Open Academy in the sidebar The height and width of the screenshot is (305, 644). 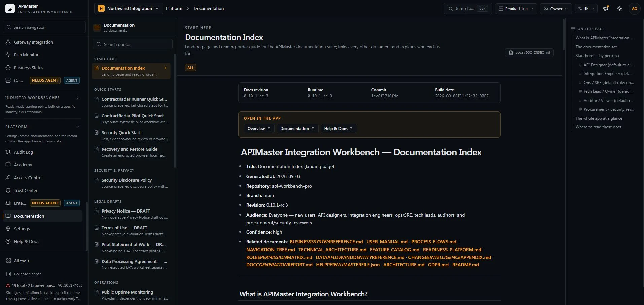click(42, 165)
